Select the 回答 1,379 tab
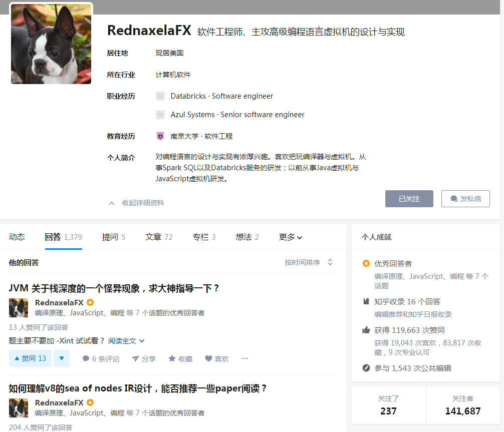This screenshot has height=432, width=504. click(x=63, y=237)
